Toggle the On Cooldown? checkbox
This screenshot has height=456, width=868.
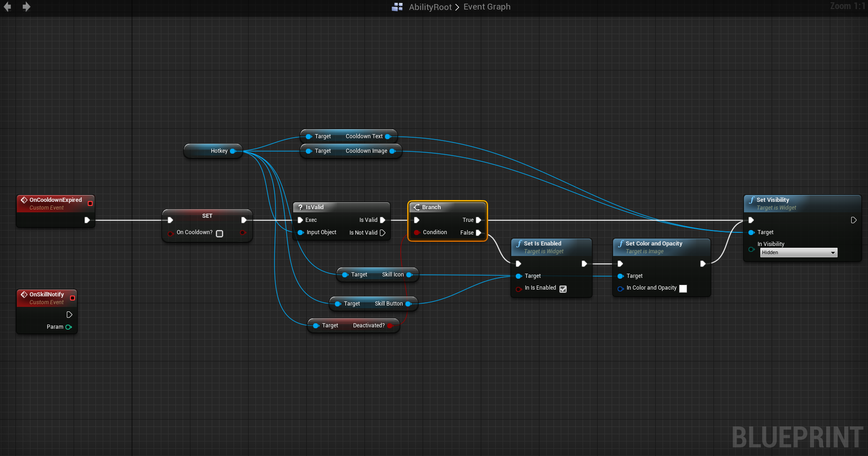(x=219, y=233)
